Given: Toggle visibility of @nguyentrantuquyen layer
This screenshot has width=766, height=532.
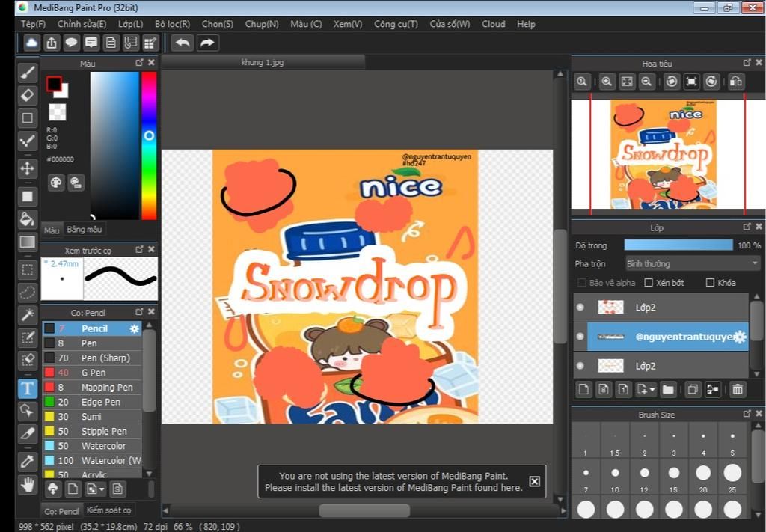Looking at the screenshot, I should tap(580, 337).
